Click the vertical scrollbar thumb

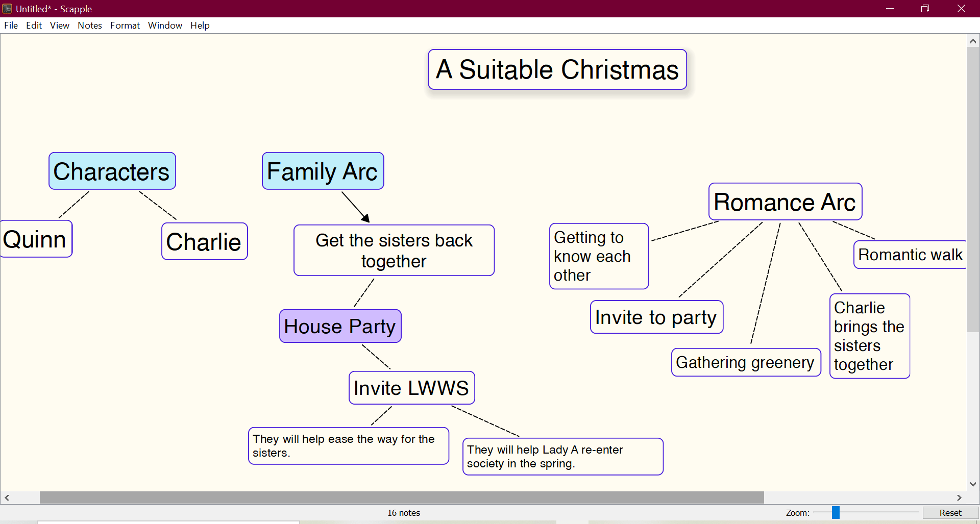(x=973, y=189)
